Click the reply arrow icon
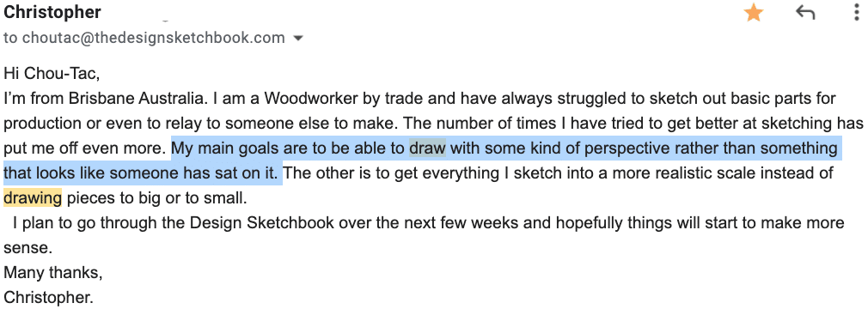Viewport: 868px width, 309px height. click(805, 13)
